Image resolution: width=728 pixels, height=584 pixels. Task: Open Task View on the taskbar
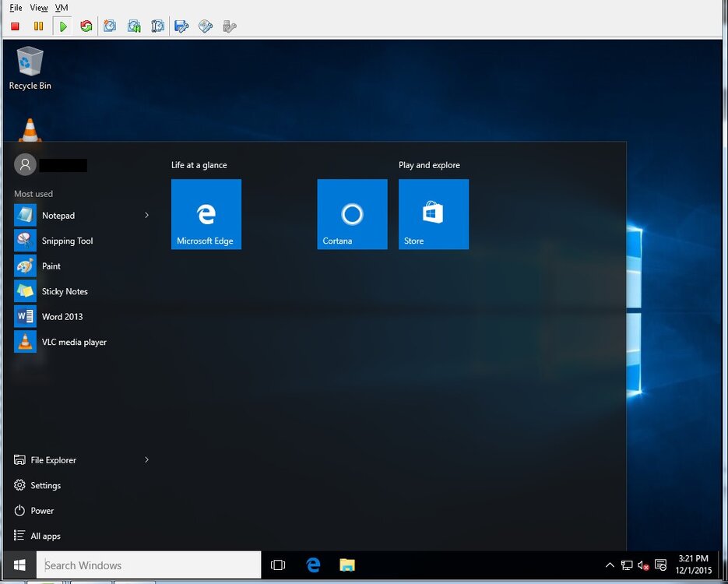click(x=278, y=565)
